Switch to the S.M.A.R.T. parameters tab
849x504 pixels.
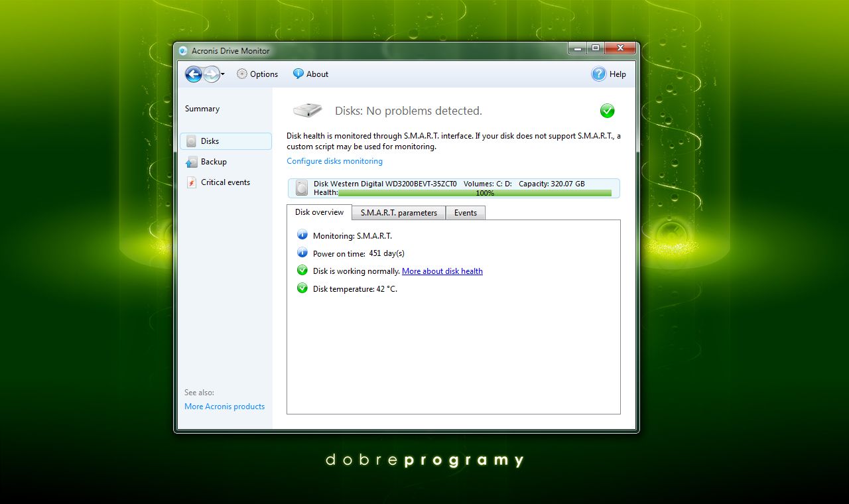click(399, 213)
